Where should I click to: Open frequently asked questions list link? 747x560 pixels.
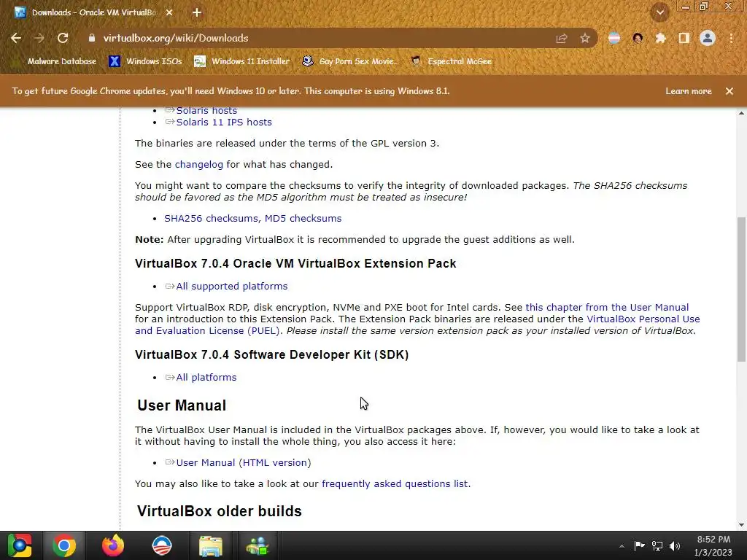pos(396,484)
